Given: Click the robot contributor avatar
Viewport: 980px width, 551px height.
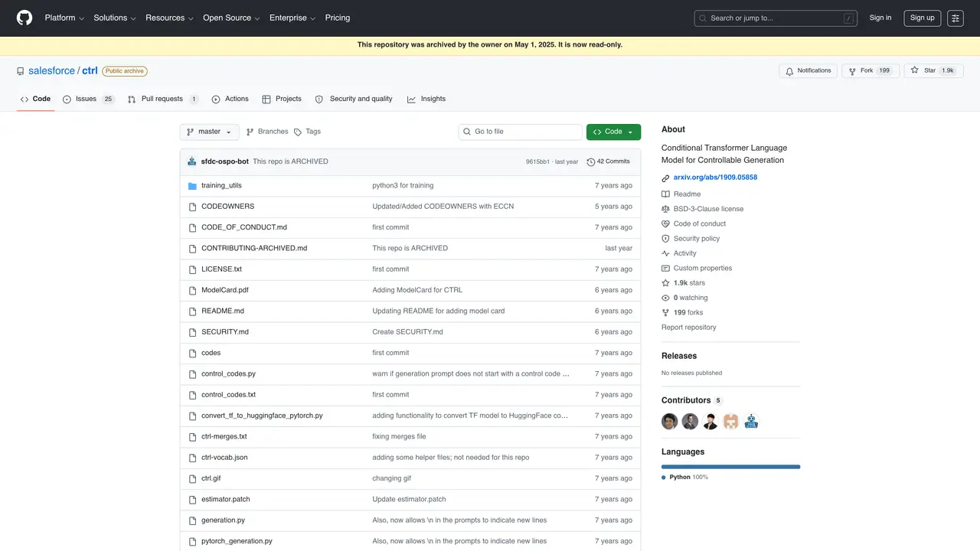Looking at the screenshot, I should point(751,422).
